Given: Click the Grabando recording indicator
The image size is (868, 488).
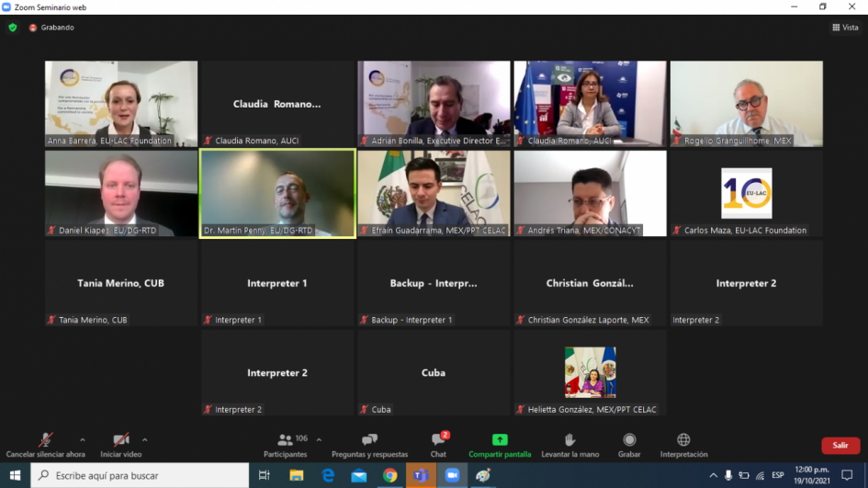Looking at the screenshot, I should [x=51, y=28].
